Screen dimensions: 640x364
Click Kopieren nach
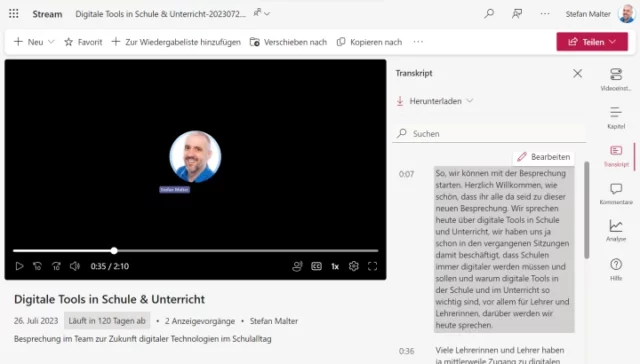(x=369, y=42)
